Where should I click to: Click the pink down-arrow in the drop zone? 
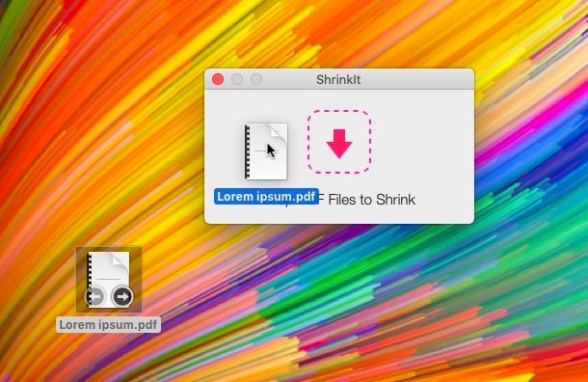(x=339, y=144)
